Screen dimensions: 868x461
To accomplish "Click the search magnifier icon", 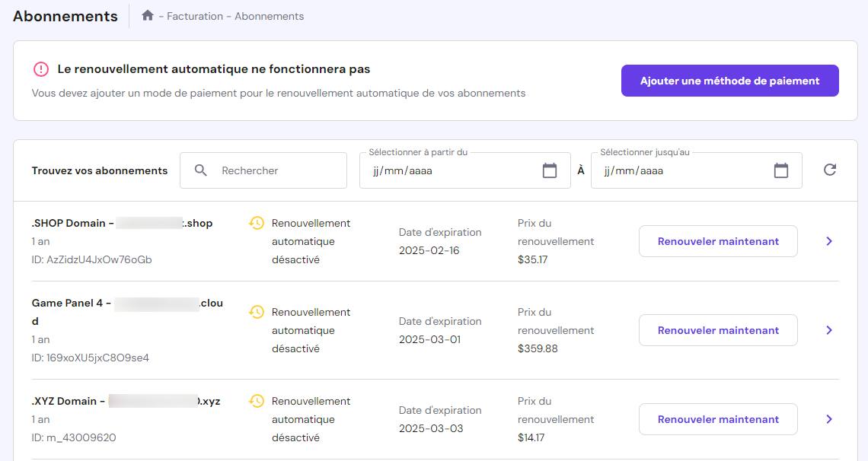I will (x=200, y=170).
